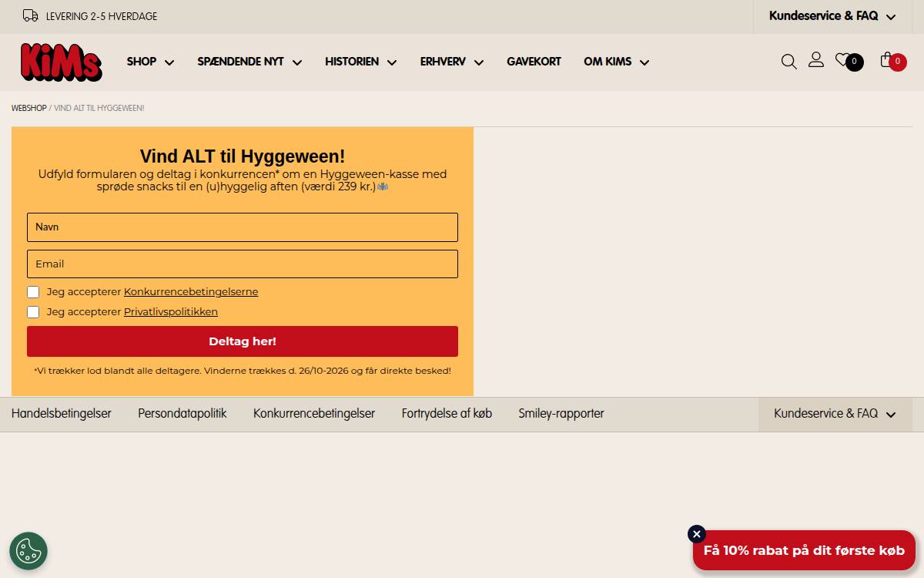Image resolution: width=924 pixels, height=578 pixels.
Task: Expand the SPÆNDENDE NYT menu
Action: pyautogui.click(x=249, y=62)
